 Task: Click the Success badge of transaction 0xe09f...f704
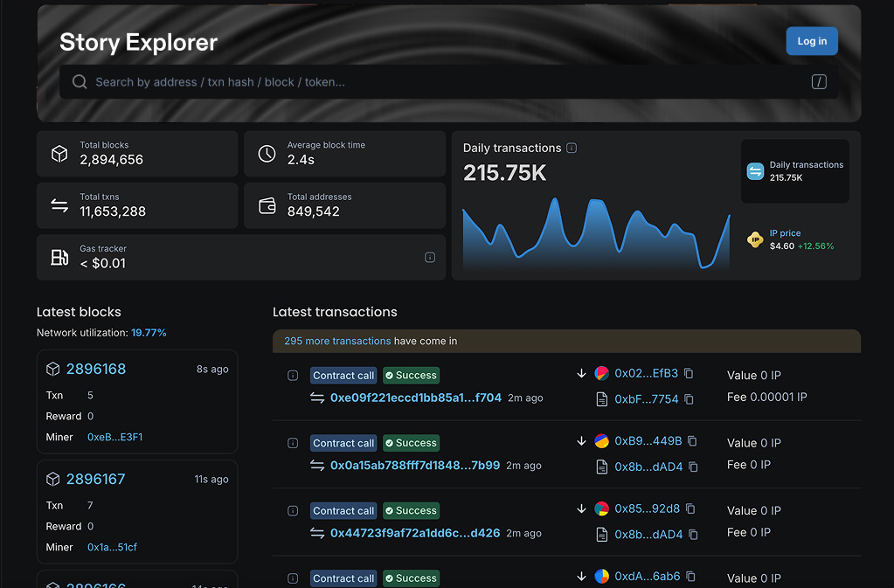click(411, 376)
